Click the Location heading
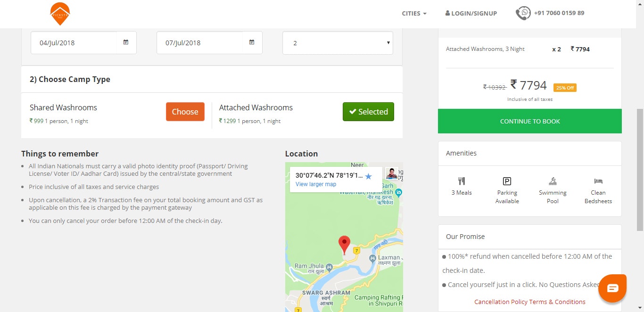The image size is (644, 312). (x=301, y=154)
